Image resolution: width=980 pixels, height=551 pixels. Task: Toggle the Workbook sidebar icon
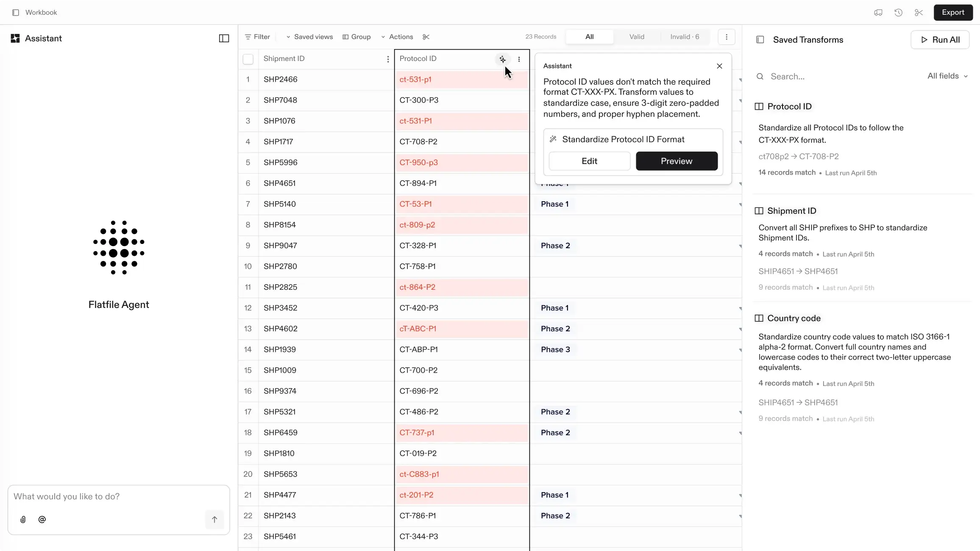point(16,13)
